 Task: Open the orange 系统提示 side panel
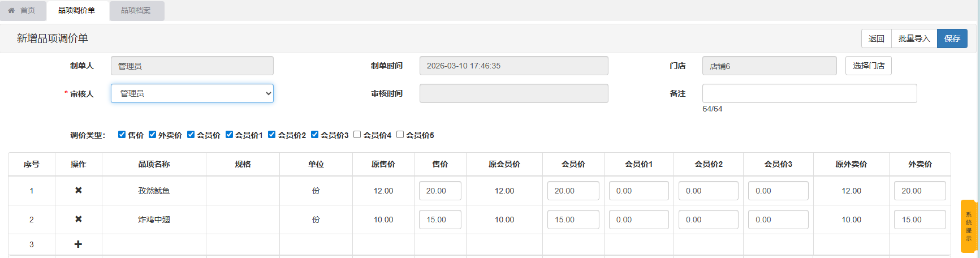969,226
